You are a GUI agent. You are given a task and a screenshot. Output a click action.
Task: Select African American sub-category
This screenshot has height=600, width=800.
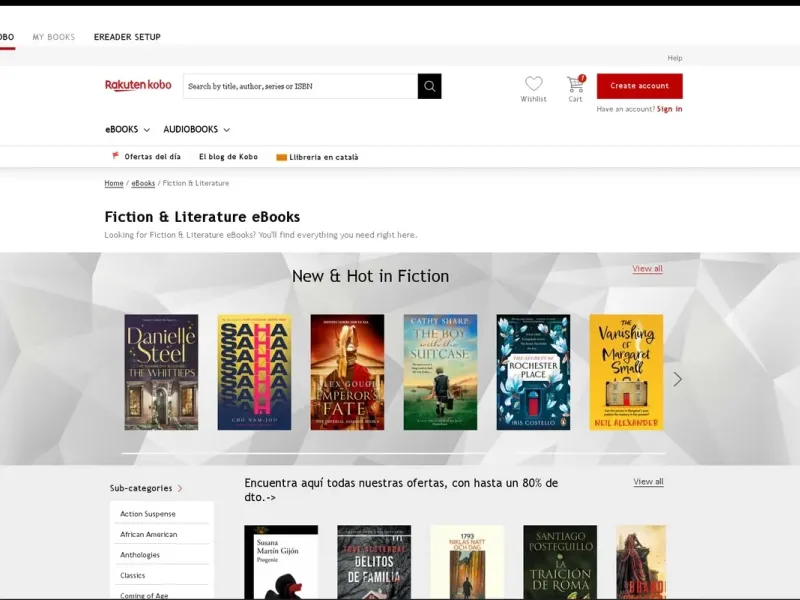148,534
